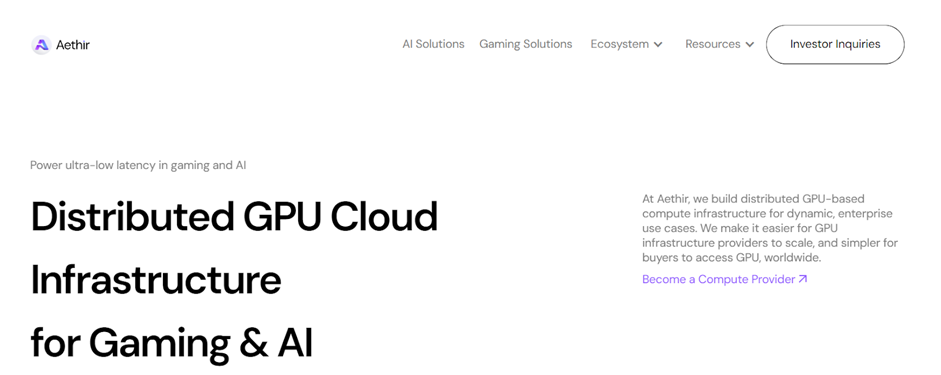
Task: Click the Aethir purple logo icon
Action: pyautogui.click(x=41, y=44)
